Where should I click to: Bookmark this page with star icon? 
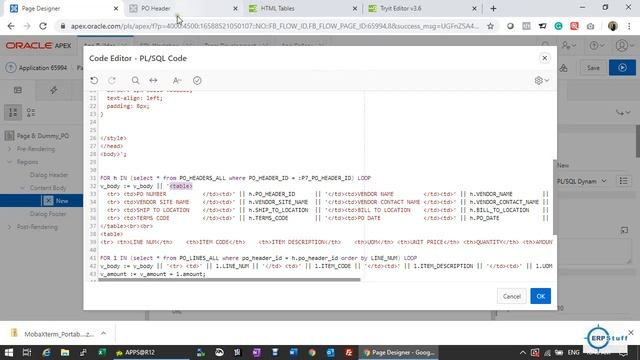point(490,26)
